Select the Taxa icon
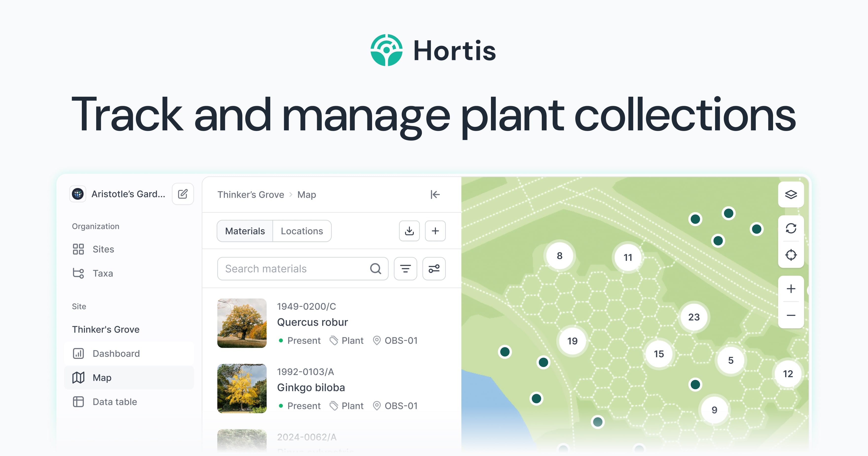The height and width of the screenshot is (456, 868). pos(78,273)
